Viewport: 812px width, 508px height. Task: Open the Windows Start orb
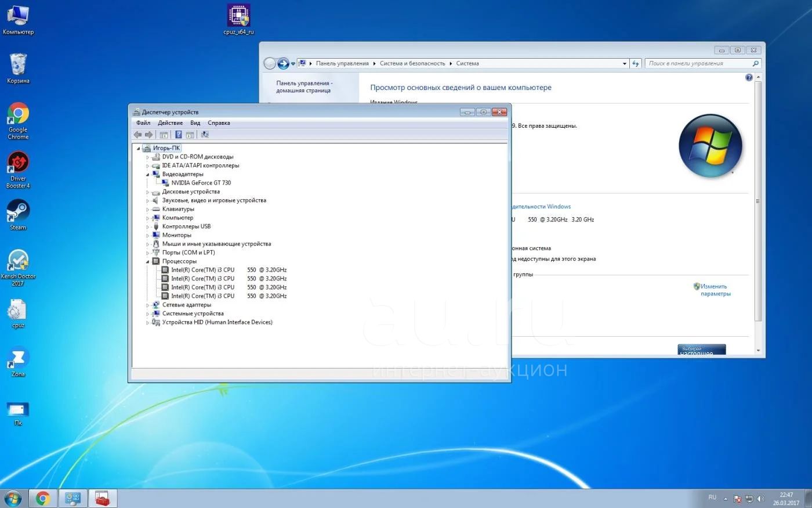pos(13,498)
